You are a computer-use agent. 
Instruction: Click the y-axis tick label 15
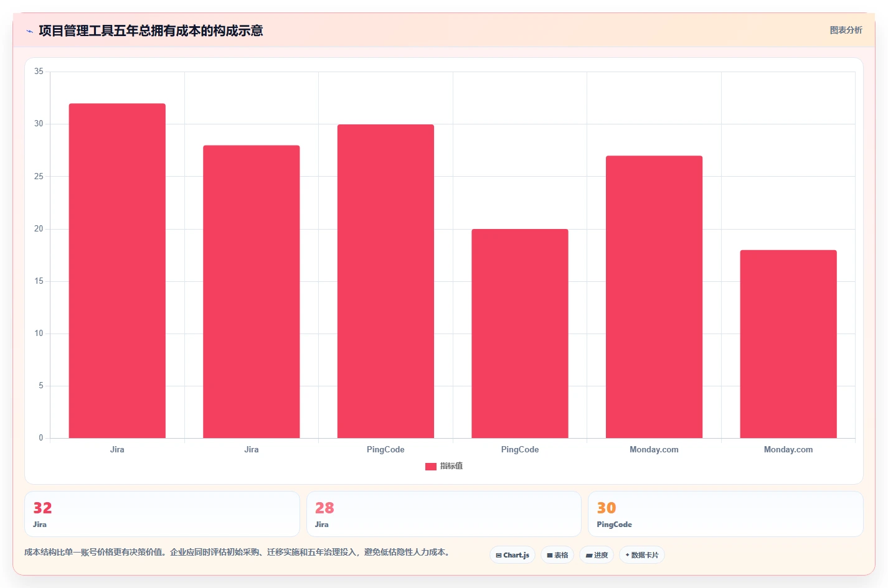(x=39, y=281)
